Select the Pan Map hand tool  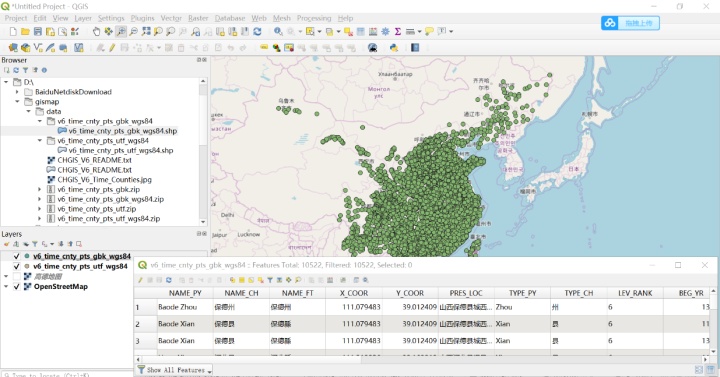(x=96, y=31)
